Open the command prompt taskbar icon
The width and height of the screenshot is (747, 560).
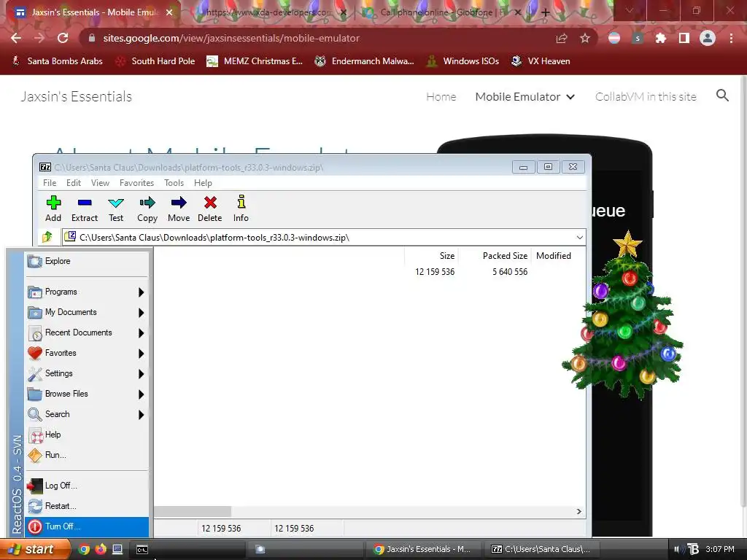point(142,550)
